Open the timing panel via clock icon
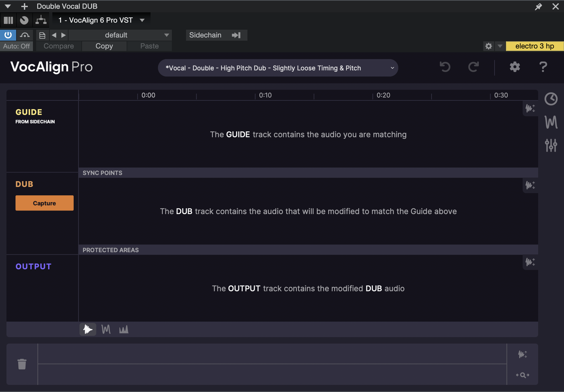This screenshot has width=564, height=392. (x=551, y=99)
